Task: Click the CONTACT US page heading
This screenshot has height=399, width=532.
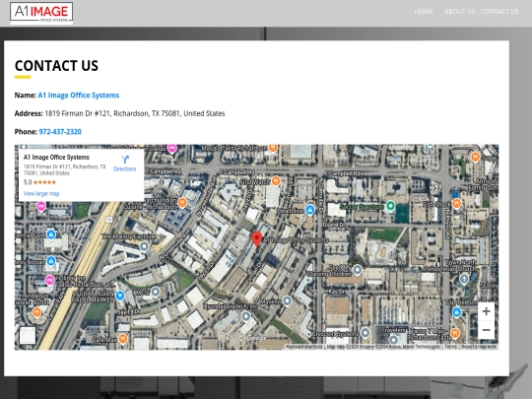Action: point(56,66)
